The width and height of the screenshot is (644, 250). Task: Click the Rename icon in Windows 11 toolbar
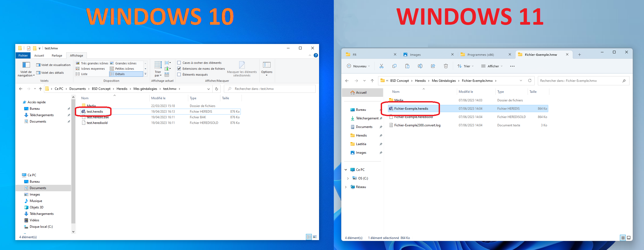(x=420, y=66)
